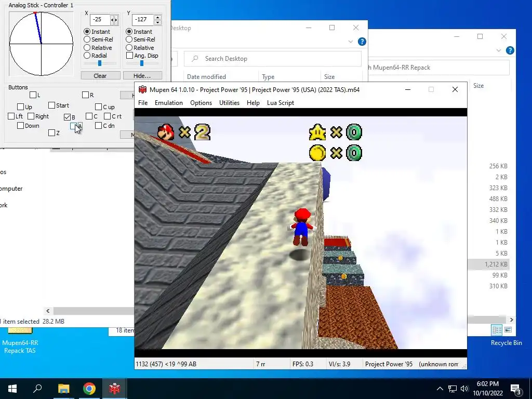Adjust the Y axis sensitivity slider

(142, 63)
